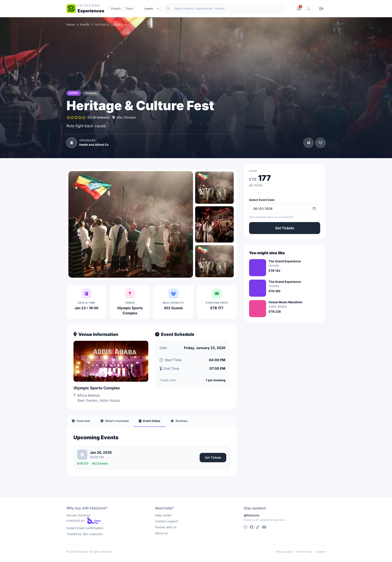The height and width of the screenshot is (562, 392).
Task: Click Get Tickets for Jan 26, 2026
Action: 213,457
